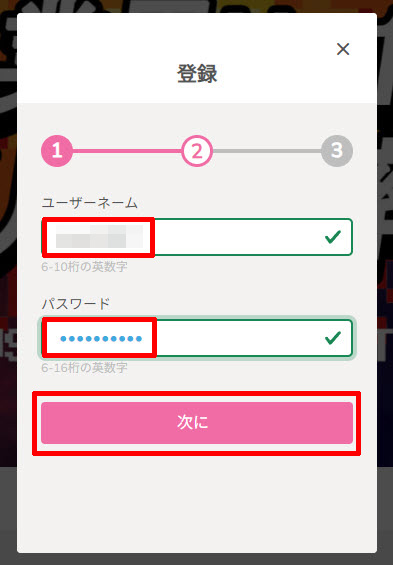
Task: Select the step 2 circle indicator
Action: (197, 151)
